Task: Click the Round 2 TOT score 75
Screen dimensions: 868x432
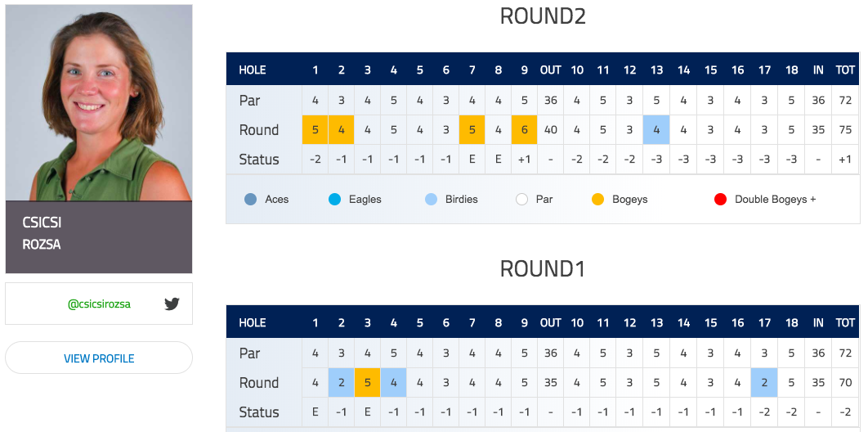Action: (845, 129)
